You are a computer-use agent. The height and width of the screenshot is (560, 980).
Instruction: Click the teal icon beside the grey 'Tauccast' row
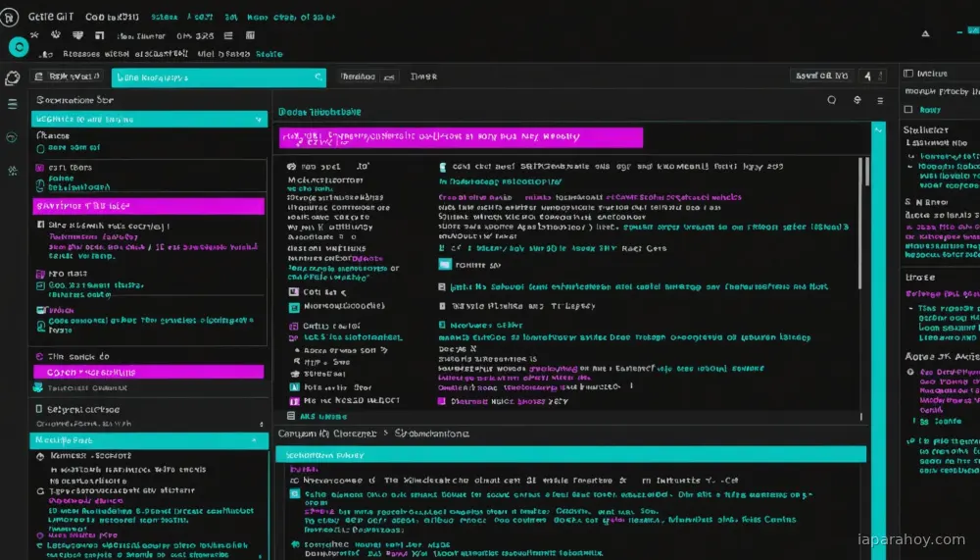(37, 388)
